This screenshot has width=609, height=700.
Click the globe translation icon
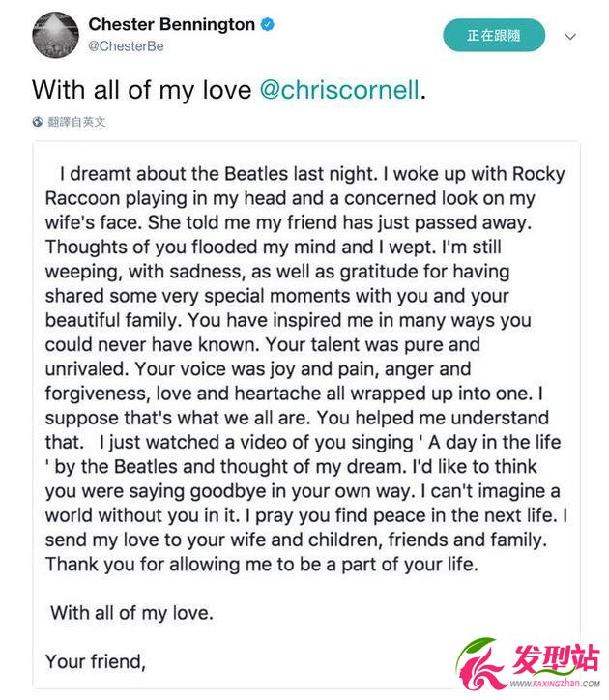pos(38,122)
